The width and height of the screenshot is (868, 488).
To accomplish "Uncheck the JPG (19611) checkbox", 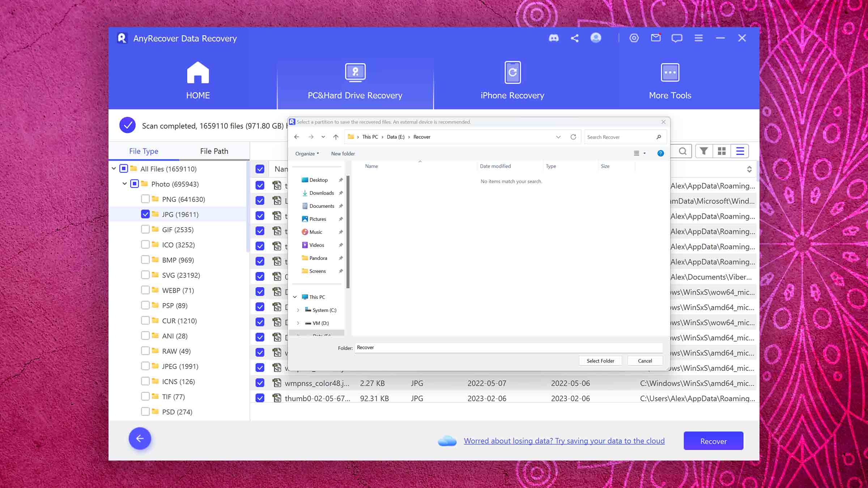I will pyautogui.click(x=145, y=214).
